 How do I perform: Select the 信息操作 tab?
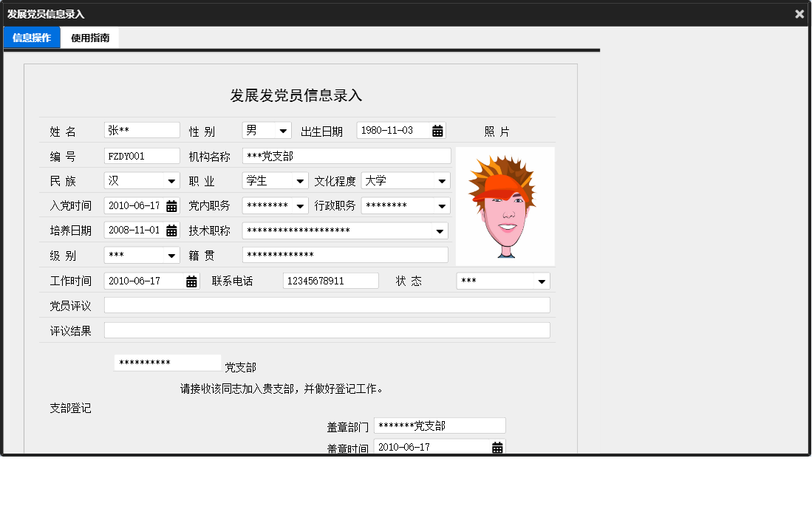(31, 37)
